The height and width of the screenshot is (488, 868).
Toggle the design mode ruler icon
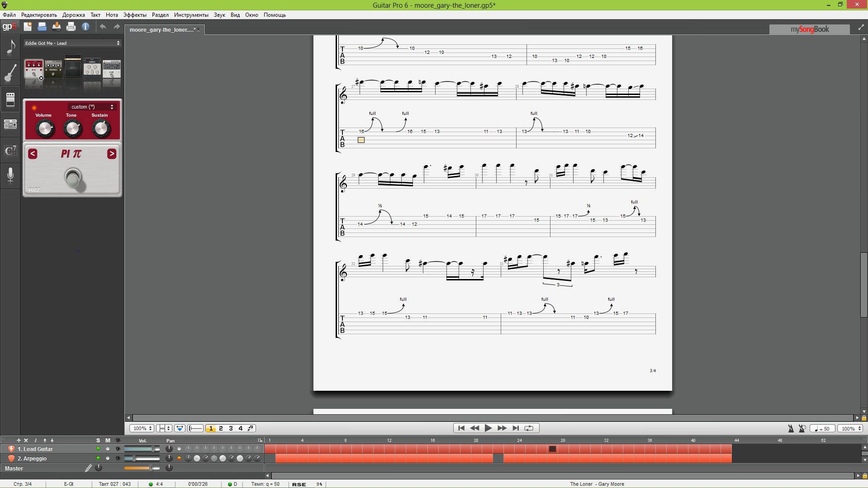pyautogui.click(x=195, y=428)
